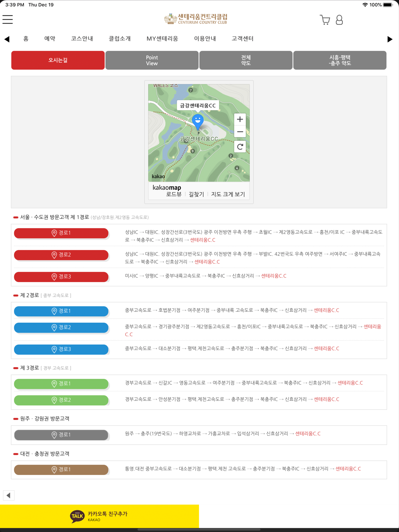This screenshot has height=532, width=399.
Task: Open the hamburger menu icon
Action: tap(7, 19)
